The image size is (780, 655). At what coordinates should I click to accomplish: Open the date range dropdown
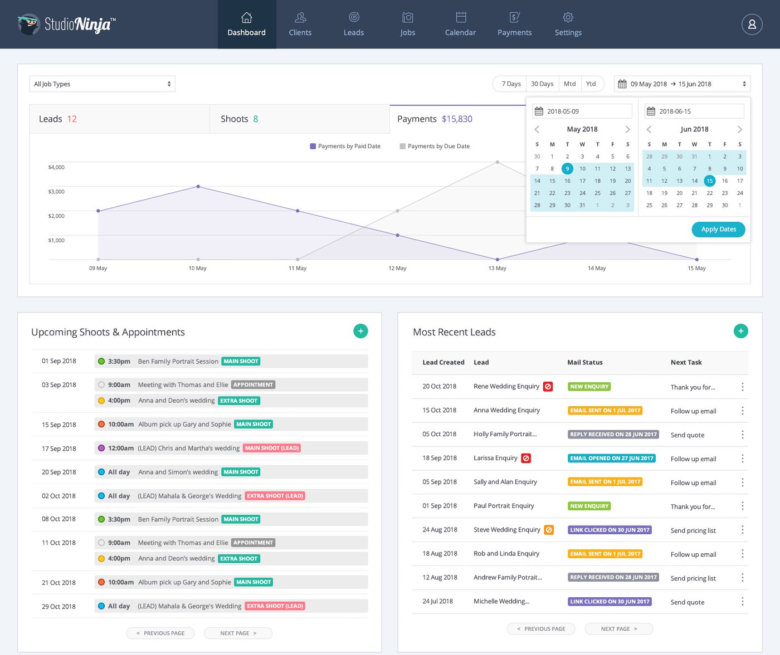pos(682,84)
